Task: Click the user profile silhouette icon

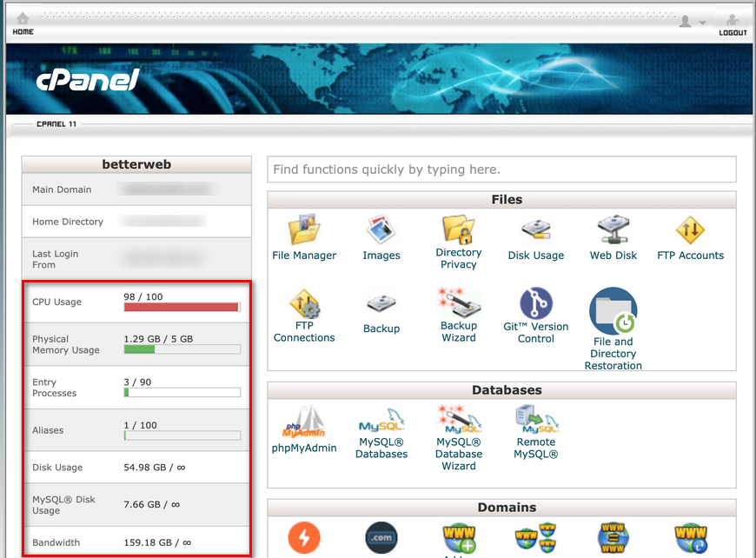Action: [x=685, y=21]
